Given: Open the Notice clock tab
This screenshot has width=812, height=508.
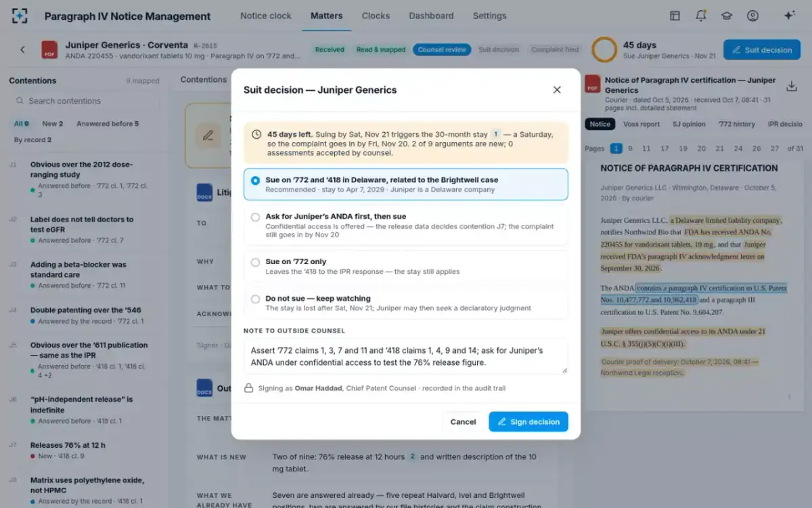Looking at the screenshot, I should [266, 16].
